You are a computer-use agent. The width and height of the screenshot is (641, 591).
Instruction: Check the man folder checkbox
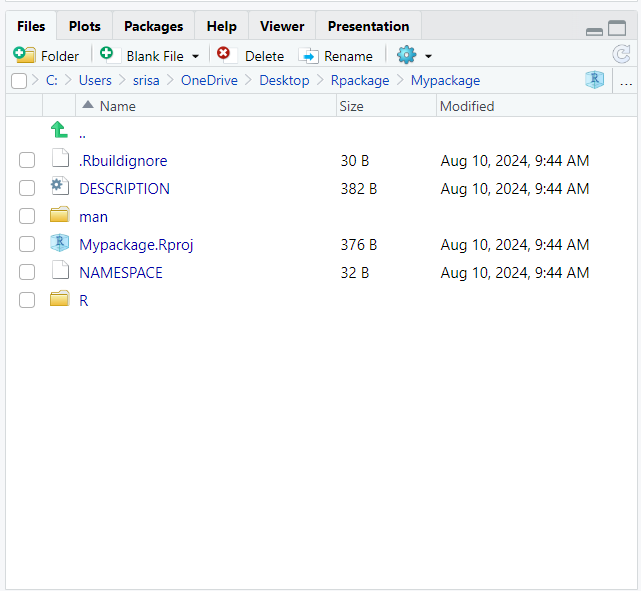27,216
